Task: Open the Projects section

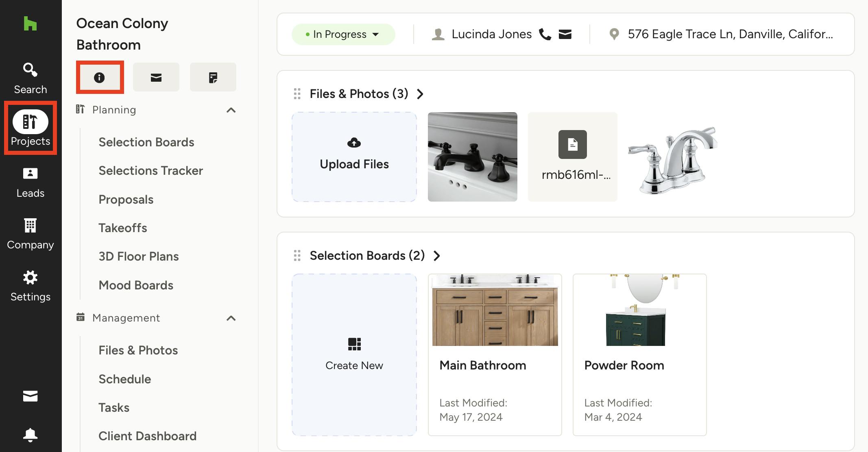Action: [x=31, y=128]
